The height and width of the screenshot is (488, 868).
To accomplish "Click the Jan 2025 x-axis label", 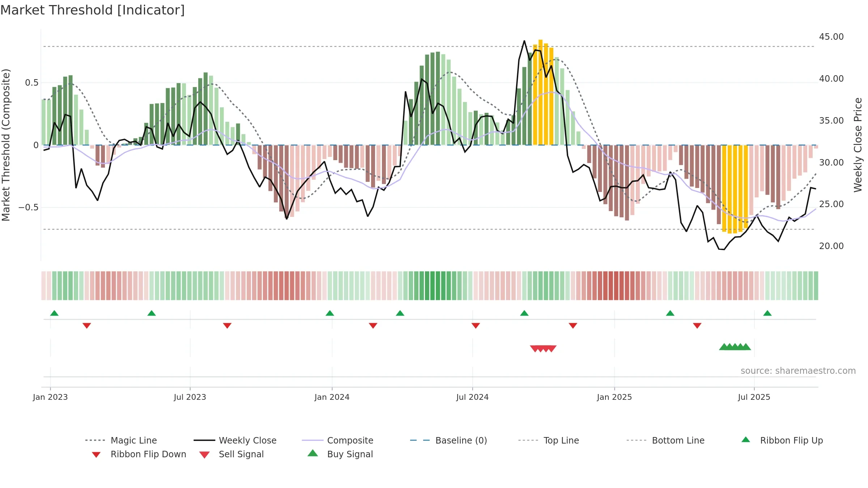I will [x=614, y=397].
